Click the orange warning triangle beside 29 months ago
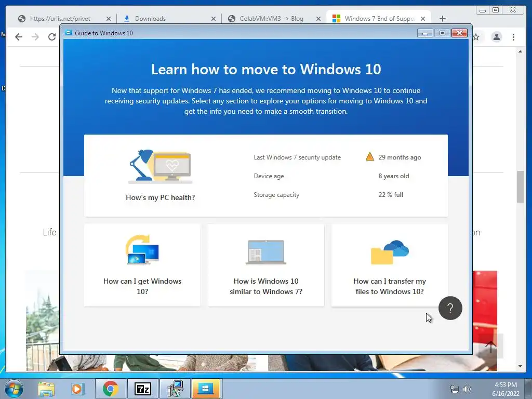 370,157
